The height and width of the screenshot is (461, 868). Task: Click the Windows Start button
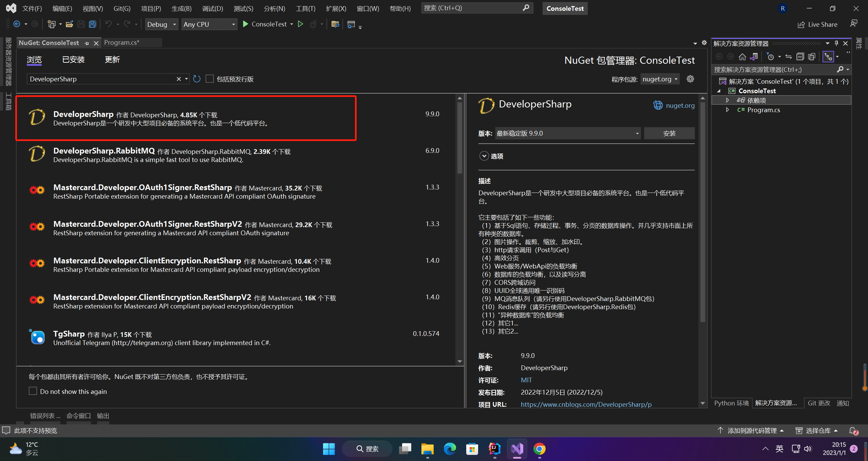(x=329, y=449)
